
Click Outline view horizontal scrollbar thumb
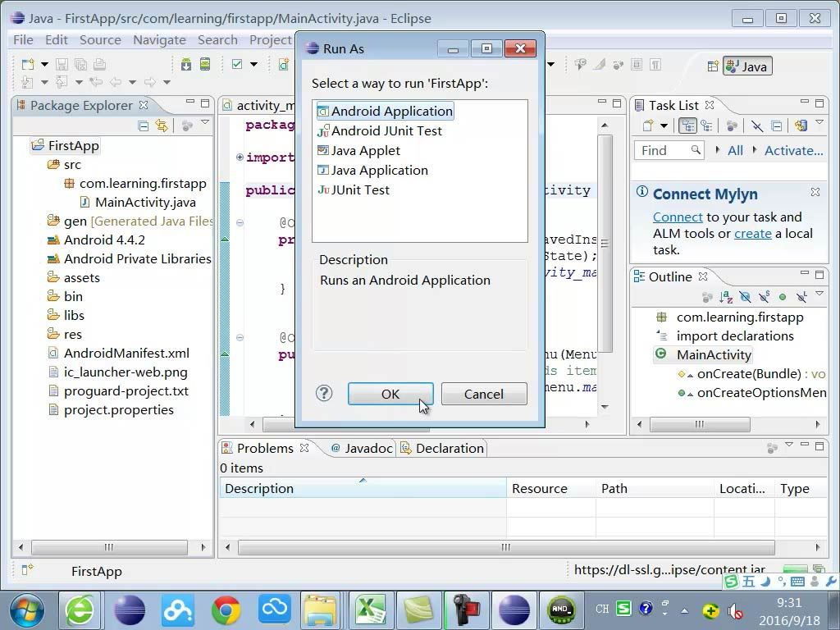point(700,424)
